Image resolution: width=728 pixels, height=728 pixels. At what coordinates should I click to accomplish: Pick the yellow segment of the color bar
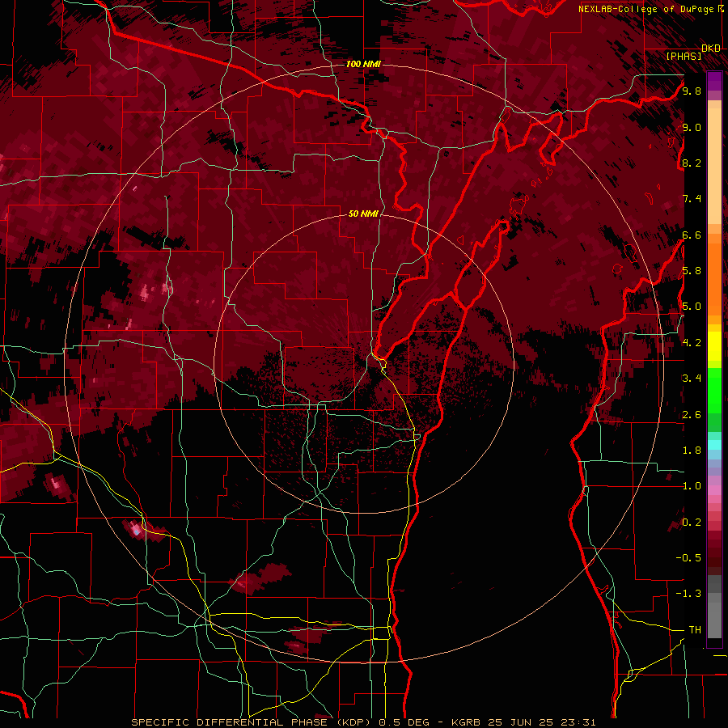(714, 346)
